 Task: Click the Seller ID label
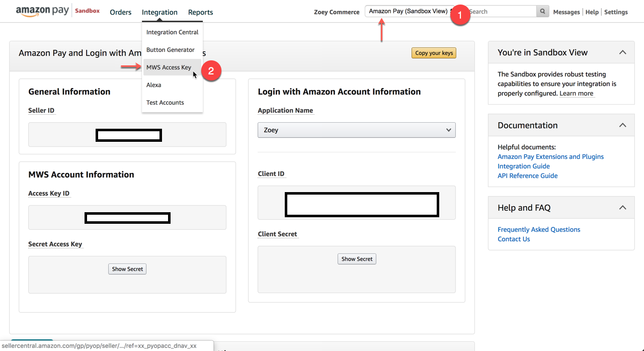[41, 111]
